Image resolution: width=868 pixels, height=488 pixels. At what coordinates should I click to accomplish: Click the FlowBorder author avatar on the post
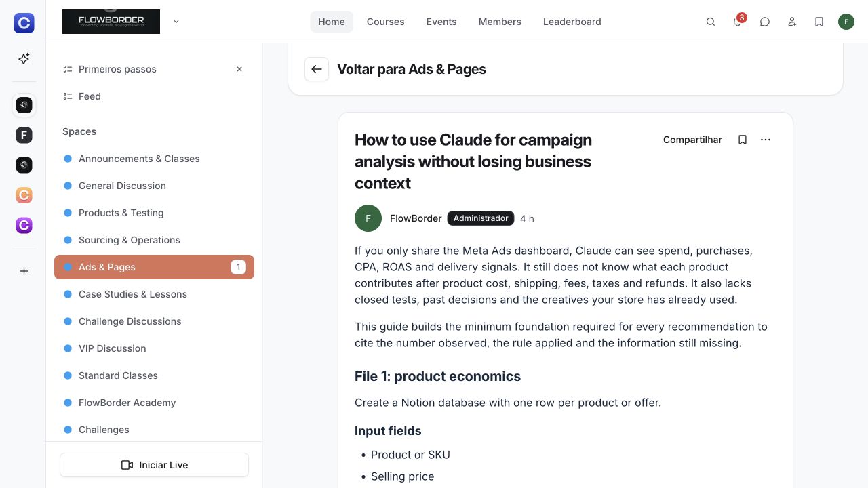[x=368, y=218]
